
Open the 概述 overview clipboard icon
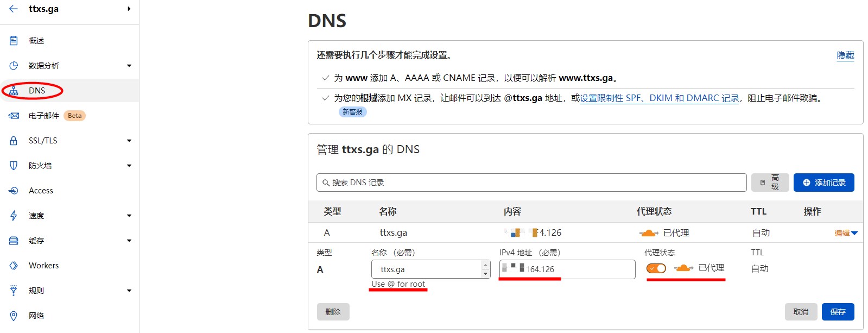coord(14,41)
